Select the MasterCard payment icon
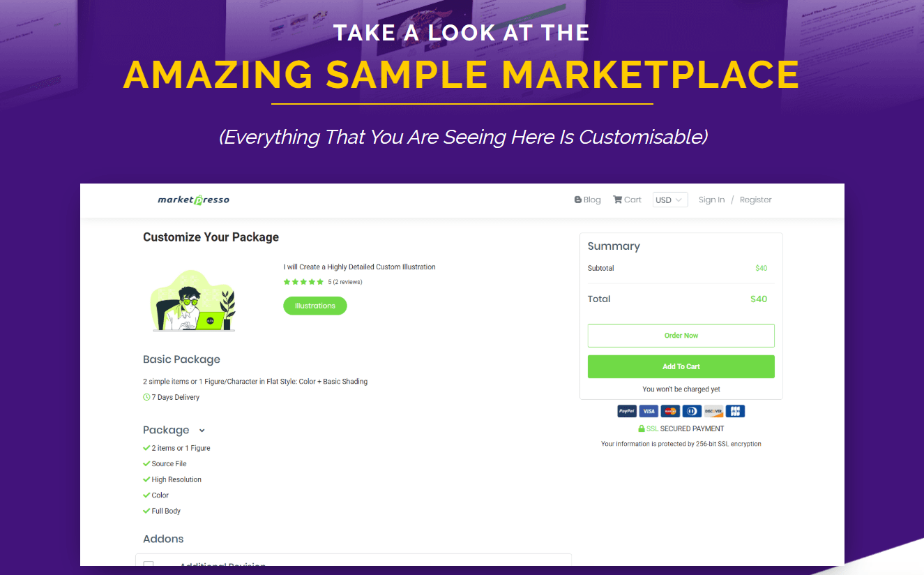924x575 pixels. pos(669,411)
